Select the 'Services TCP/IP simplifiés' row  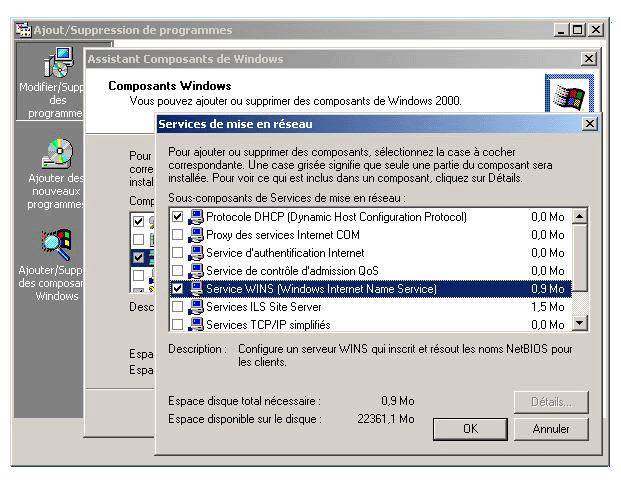coord(371,324)
